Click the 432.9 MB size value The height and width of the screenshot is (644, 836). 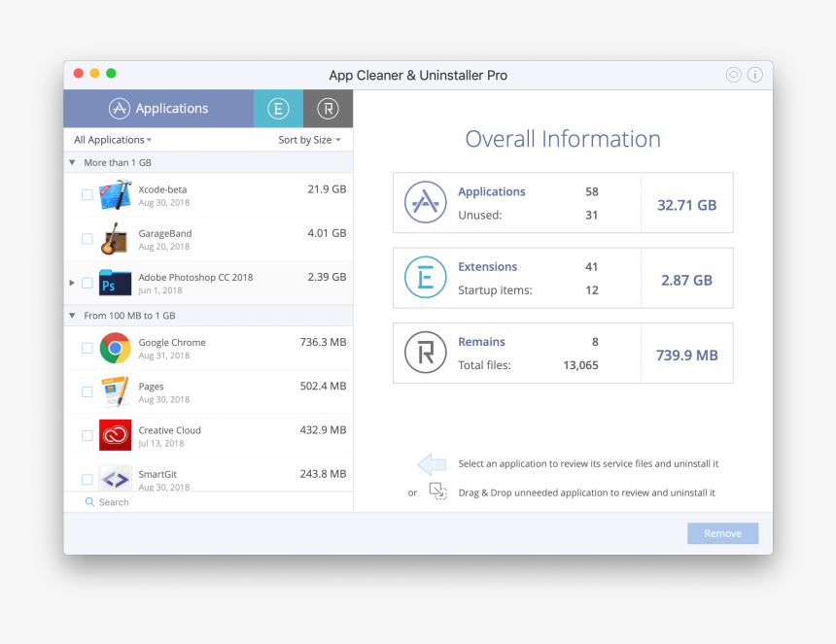pos(323,430)
